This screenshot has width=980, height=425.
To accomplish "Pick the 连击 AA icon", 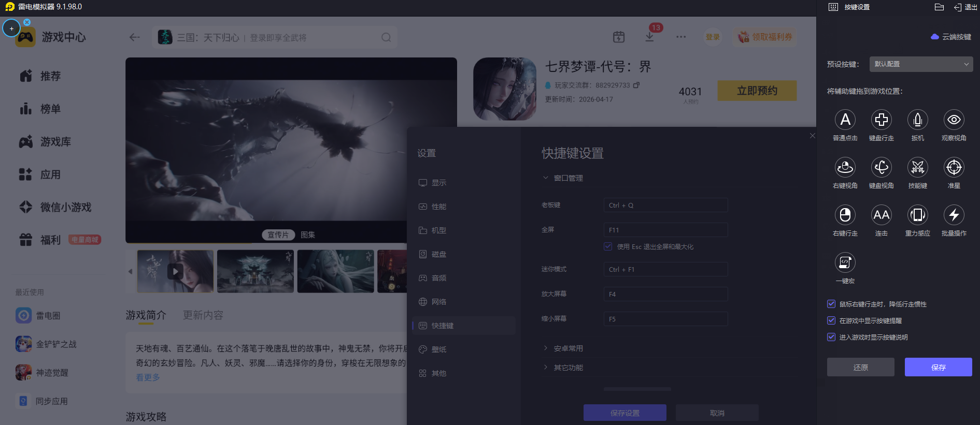I will pos(881,215).
